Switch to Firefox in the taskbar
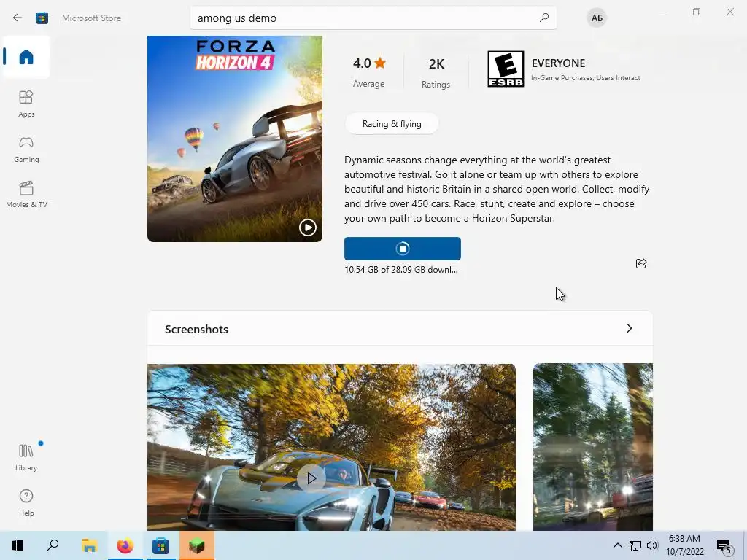Image resolution: width=747 pixels, height=560 pixels. click(x=125, y=545)
